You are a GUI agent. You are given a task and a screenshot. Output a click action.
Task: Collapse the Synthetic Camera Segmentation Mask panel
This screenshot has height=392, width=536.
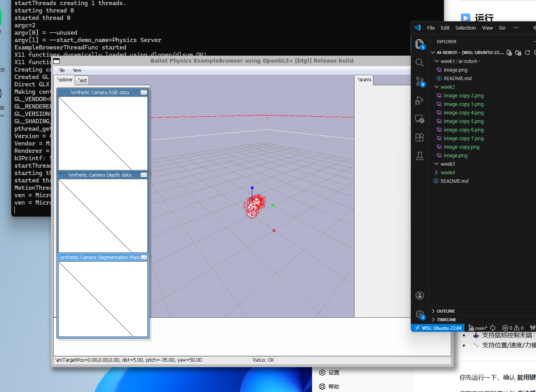(x=144, y=257)
